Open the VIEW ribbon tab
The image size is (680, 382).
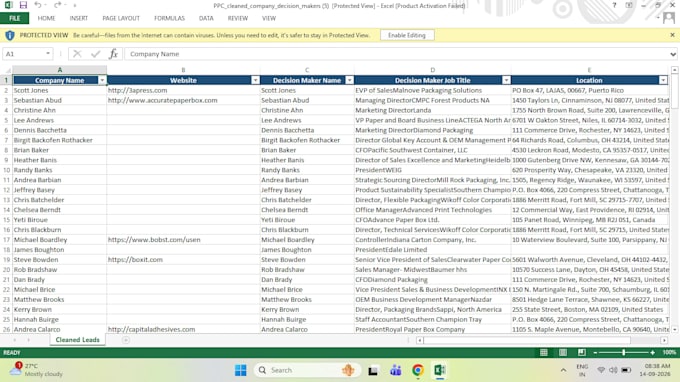point(269,18)
